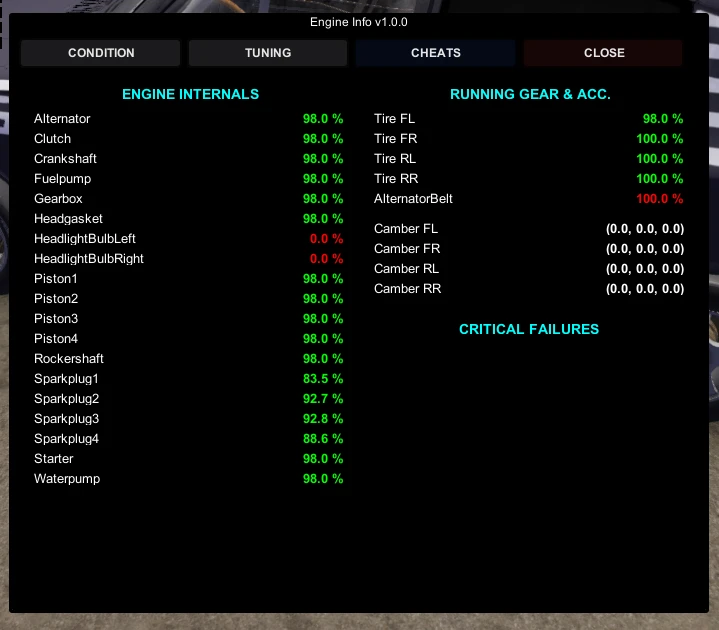
Task: Click HeadlightBulbLeft red 0.0 % value
Action: point(326,239)
